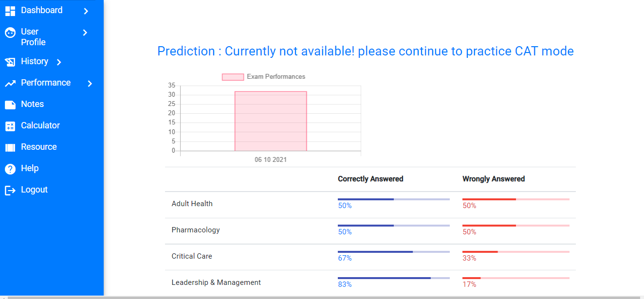Viewport: 644px width, 299px height.
Task: Click the Help question mark icon
Action: pyautogui.click(x=10, y=169)
